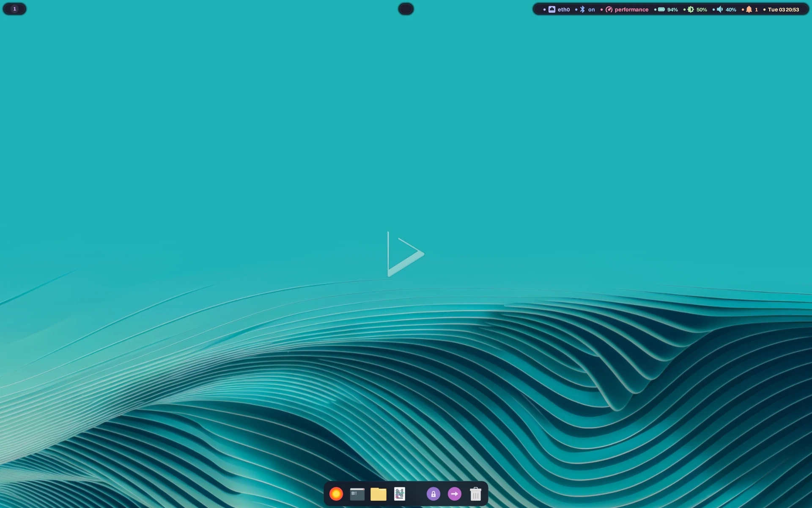Screen dimensions: 812x508
Task: Log out using the arrow button
Action: pyautogui.click(x=454, y=494)
